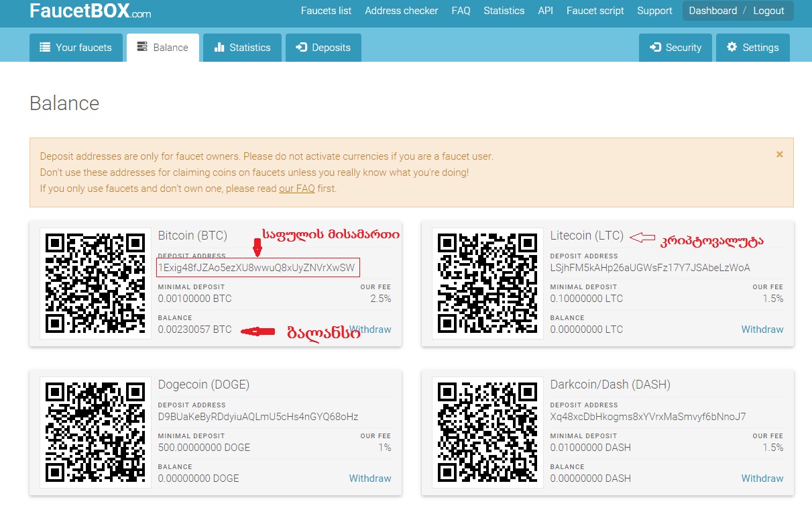Click the 0.10000000 LTC minimal deposit value
Screen dimensions: 812x506
pyautogui.click(x=587, y=299)
